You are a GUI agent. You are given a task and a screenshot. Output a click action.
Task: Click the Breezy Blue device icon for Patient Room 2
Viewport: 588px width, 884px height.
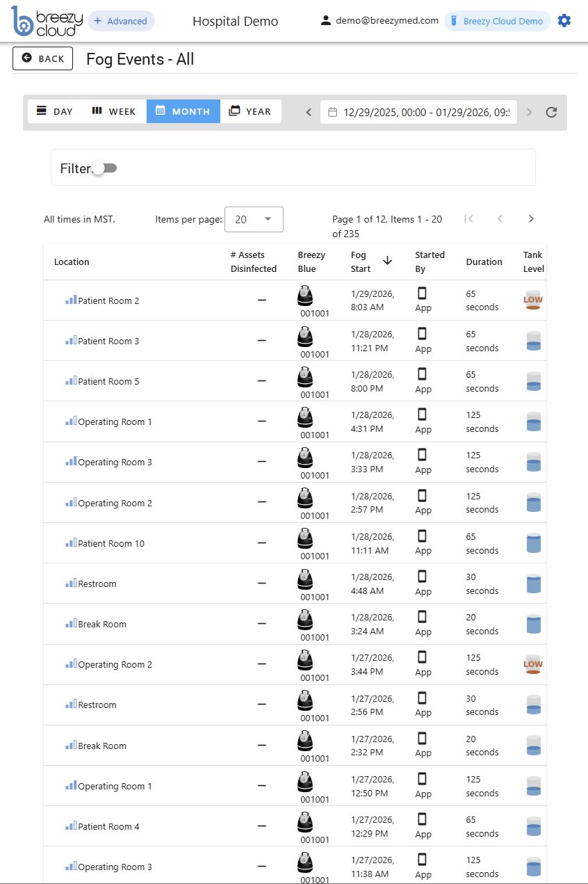tap(304, 296)
